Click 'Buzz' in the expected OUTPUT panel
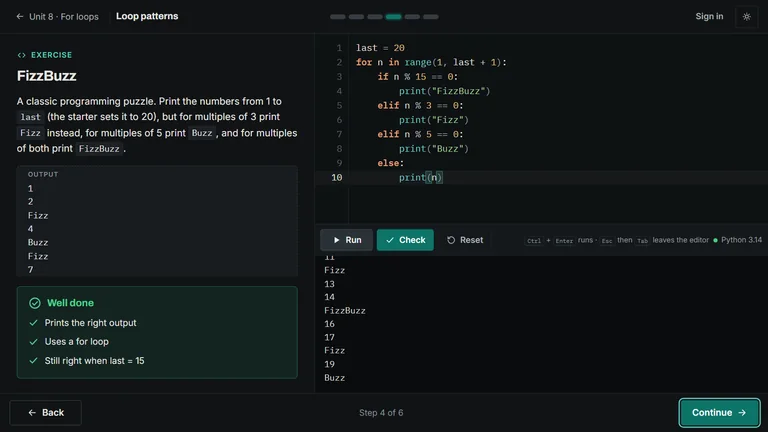 (x=38, y=242)
